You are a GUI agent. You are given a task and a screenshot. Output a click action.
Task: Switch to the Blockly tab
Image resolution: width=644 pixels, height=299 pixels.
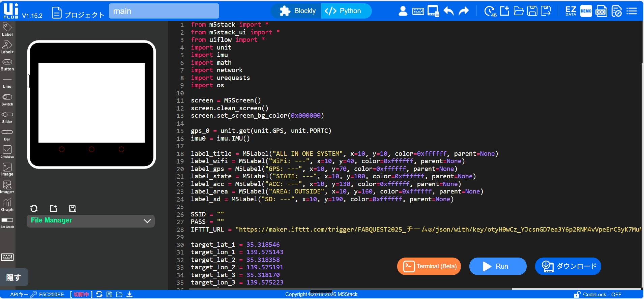tap(297, 11)
